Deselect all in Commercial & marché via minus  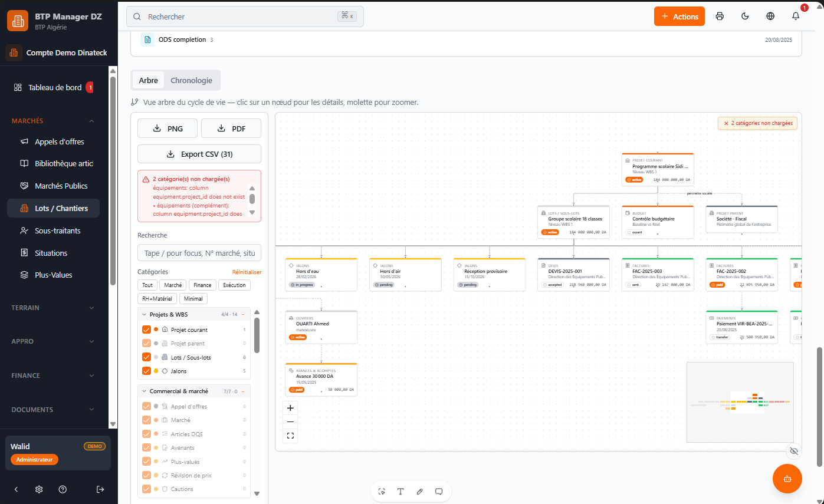click(243, 391)
